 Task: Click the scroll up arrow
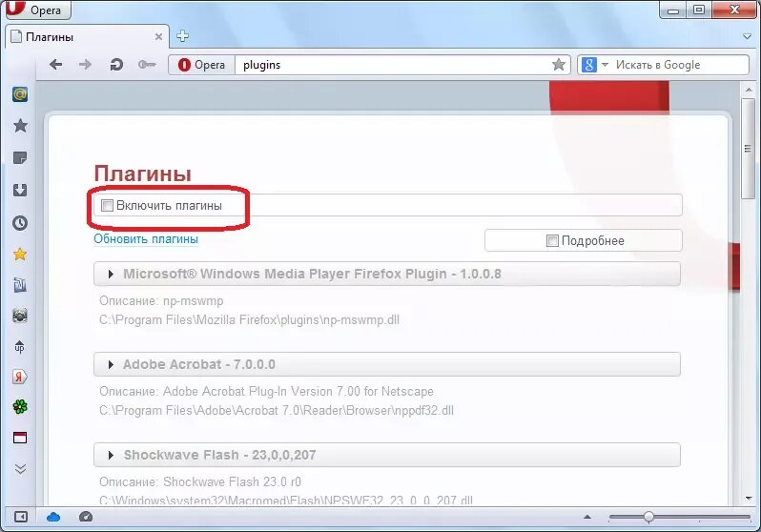pos(749,90)
